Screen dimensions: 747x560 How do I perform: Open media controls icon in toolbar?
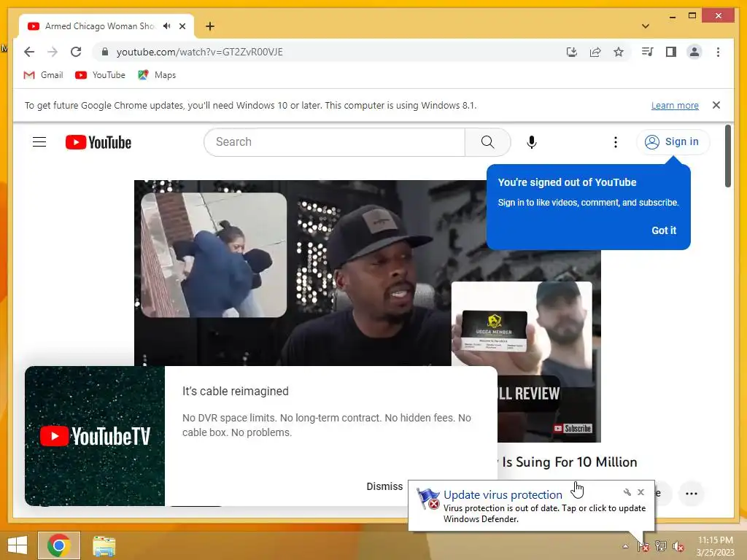(x=648, y=52)
